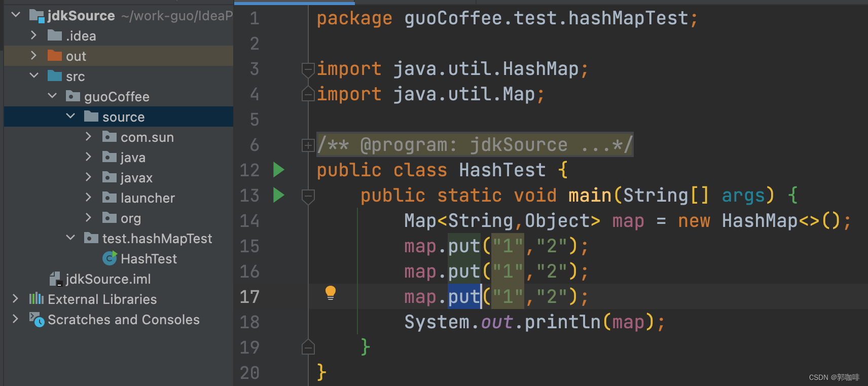Click the source folder icon
The width and height of the screenshot is (868, 386).
tap(91, 117)
